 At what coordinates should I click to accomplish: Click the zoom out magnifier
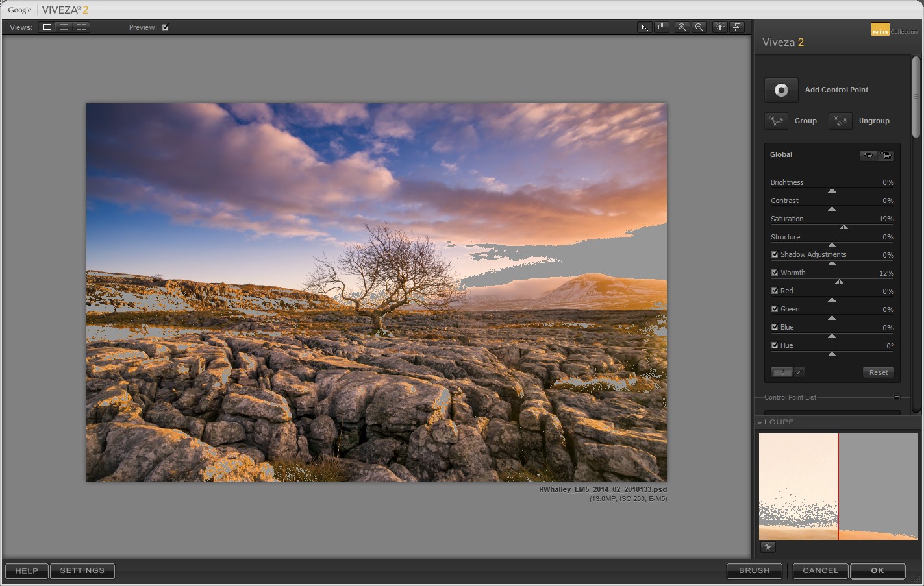click(x=699, y=27)
